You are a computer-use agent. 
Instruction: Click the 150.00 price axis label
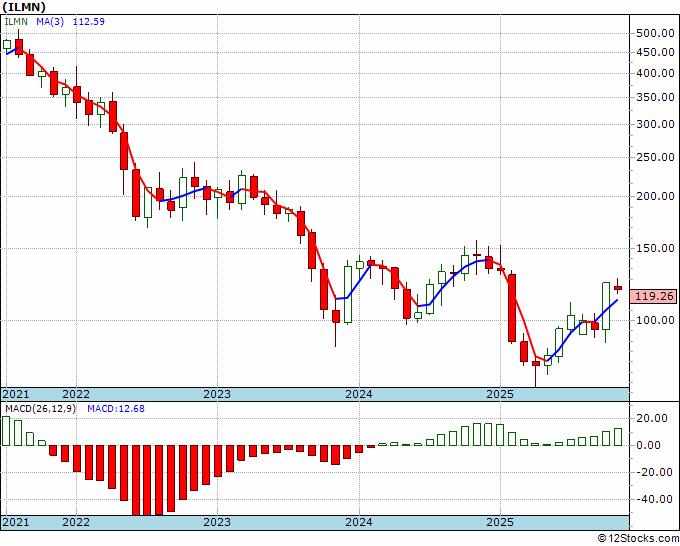click(x=655, y=248)
